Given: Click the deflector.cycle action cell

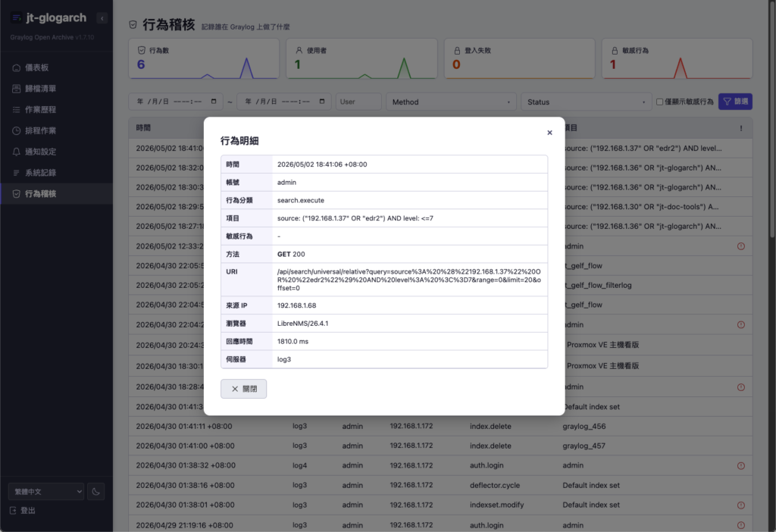Looking at the screenshot, I should point(495,486).
